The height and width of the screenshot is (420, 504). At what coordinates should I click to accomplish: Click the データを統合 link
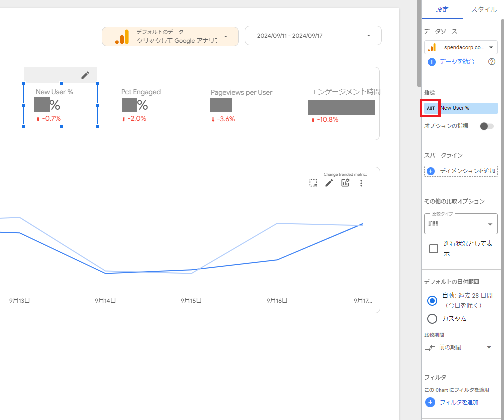[x=457, y=62]
